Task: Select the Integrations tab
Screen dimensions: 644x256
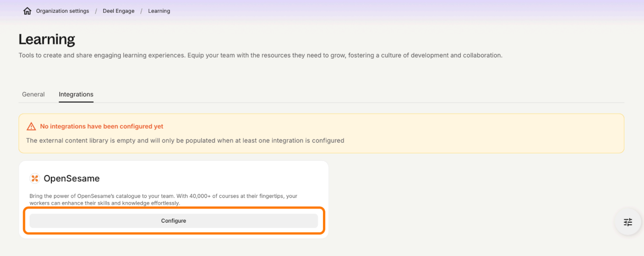Action: pyautogui.click(x=76, y=95)
